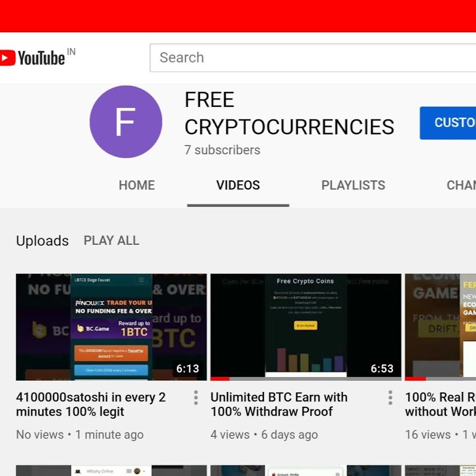Open options menu for 4100000satoshi video
This screenshot has height=476, width=476.
pos(196,398)
